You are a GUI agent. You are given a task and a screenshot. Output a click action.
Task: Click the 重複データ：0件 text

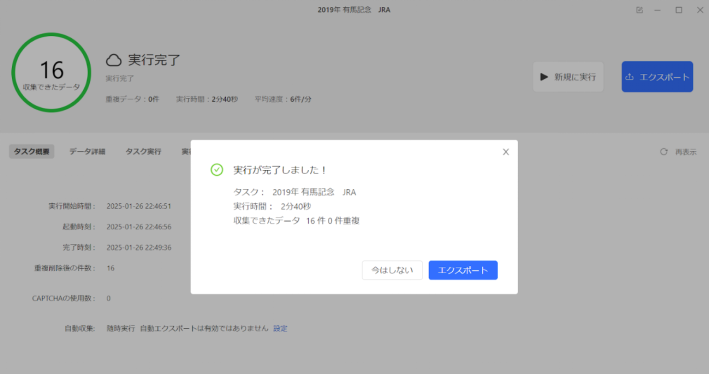132,99
